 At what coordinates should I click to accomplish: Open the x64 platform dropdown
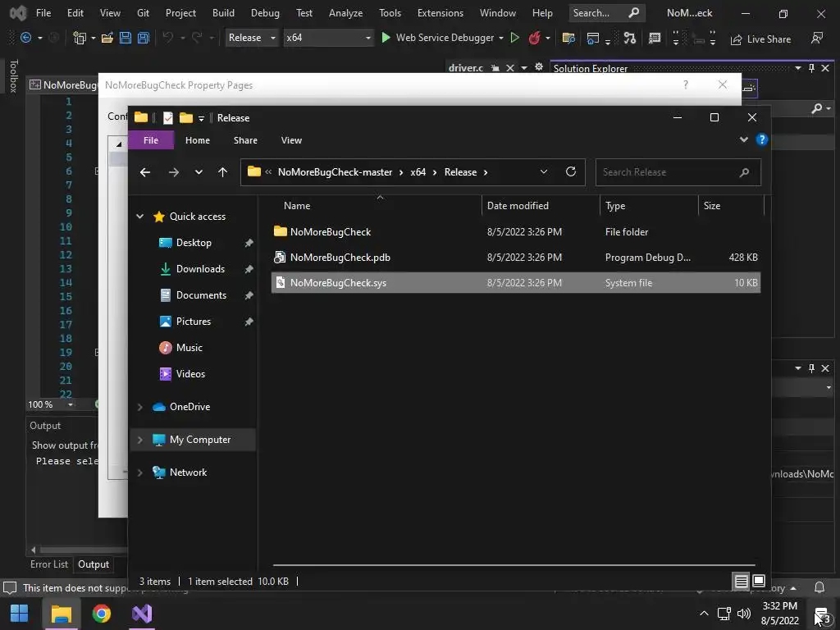[327, 38]
